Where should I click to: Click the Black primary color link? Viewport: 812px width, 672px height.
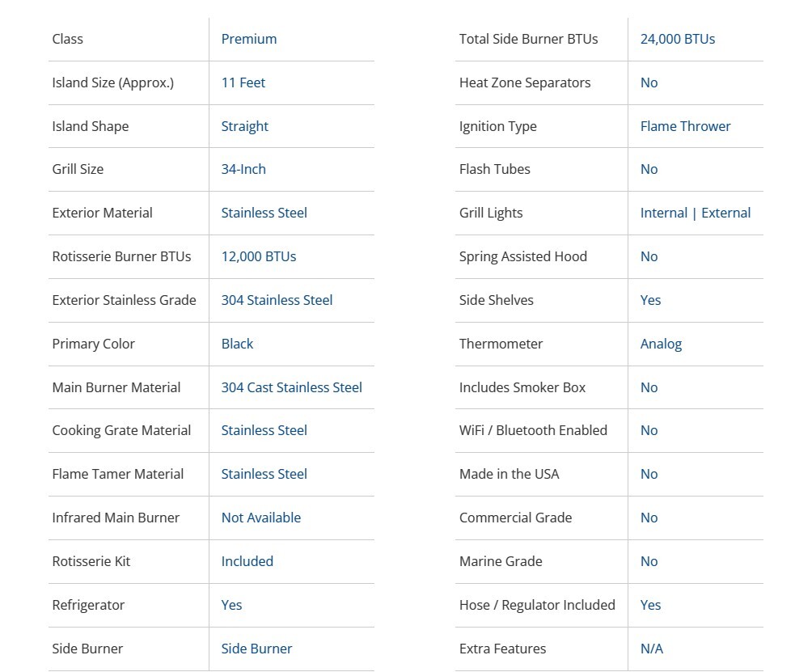[237, 344]
